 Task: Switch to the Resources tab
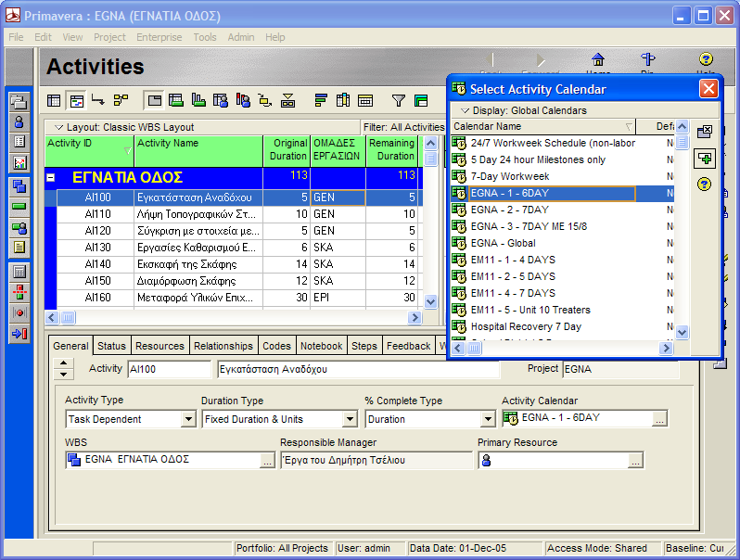[159, 346]
